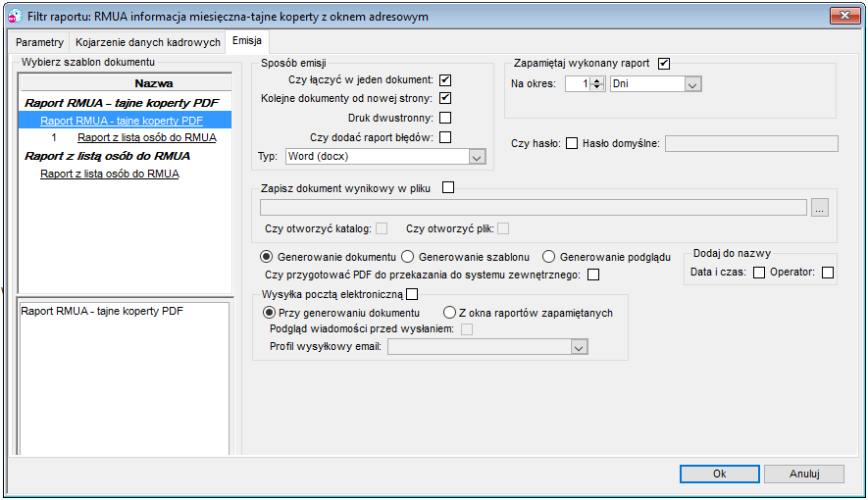Switch to the Parametry tab
The height and width of the screenshot is (500, 868).
pos(39,42)
